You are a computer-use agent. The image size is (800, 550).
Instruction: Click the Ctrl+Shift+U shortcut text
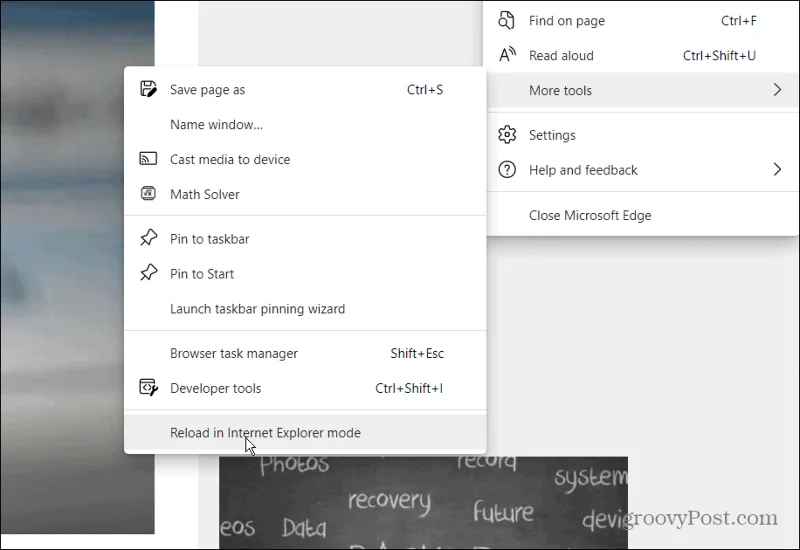[x=719, y=56]
